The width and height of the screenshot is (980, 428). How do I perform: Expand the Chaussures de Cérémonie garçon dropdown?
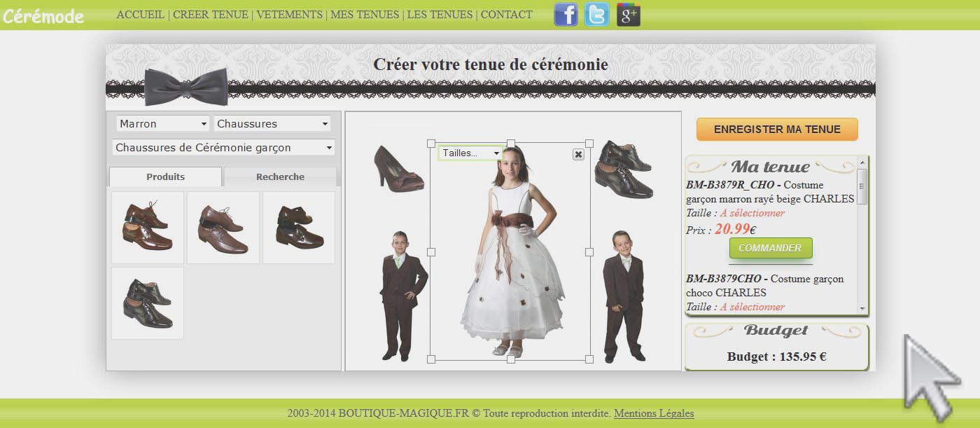[x=223, y=147]
